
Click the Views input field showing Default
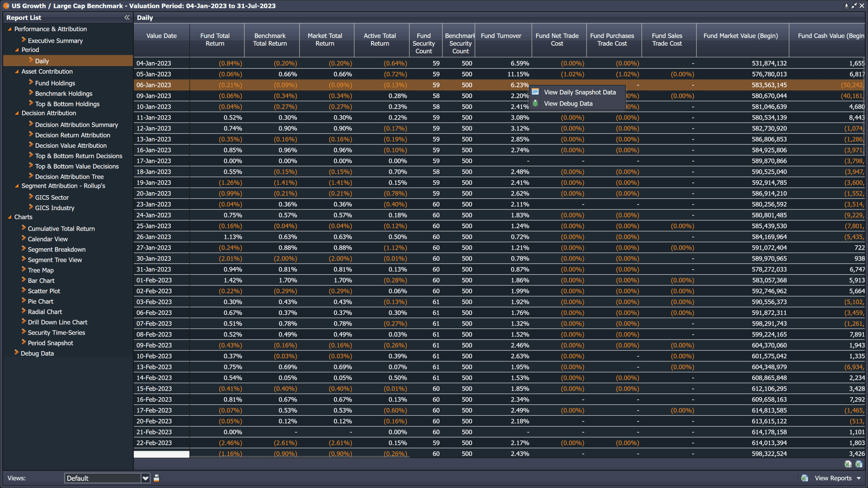103,478
